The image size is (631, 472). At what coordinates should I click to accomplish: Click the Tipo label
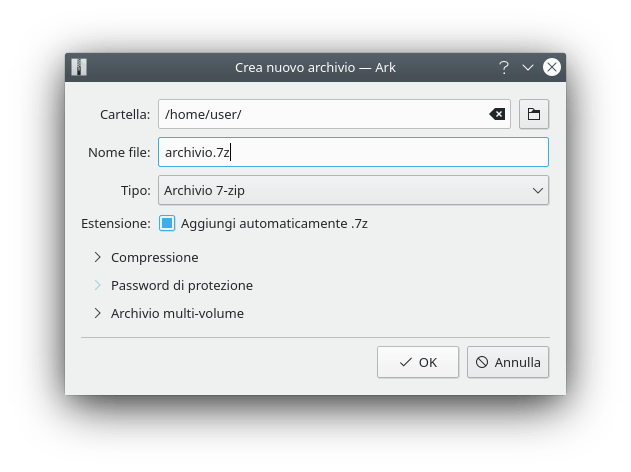pyautogui.click(x=134, y=190)
